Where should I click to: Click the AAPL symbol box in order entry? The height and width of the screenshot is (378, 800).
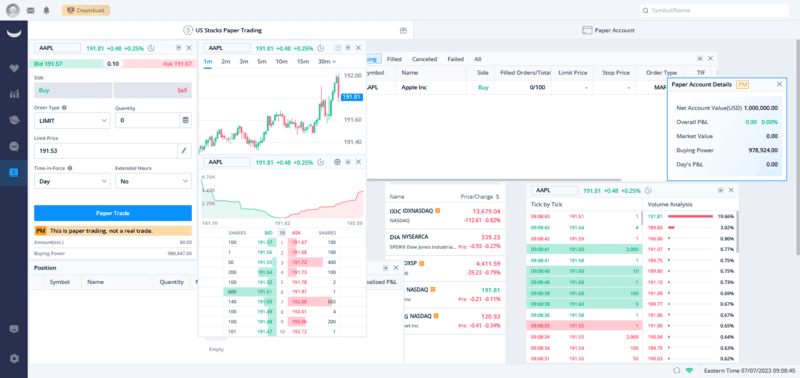tap(57, 48)
